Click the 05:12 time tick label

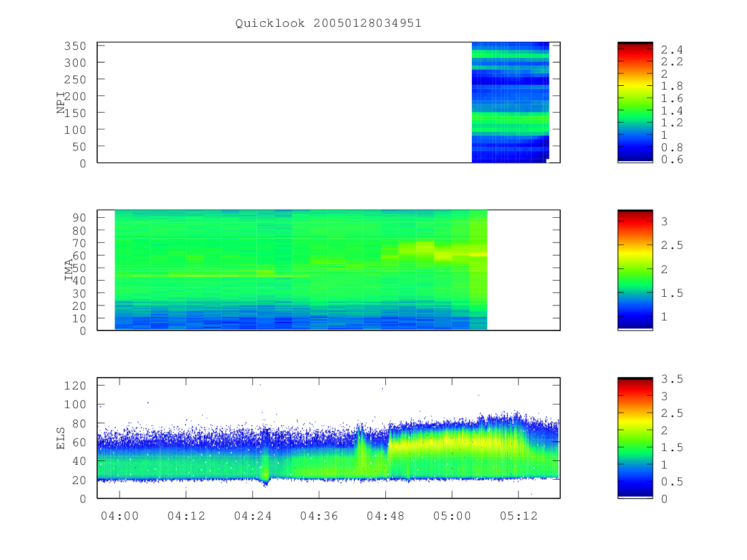[x=519, y=516]
